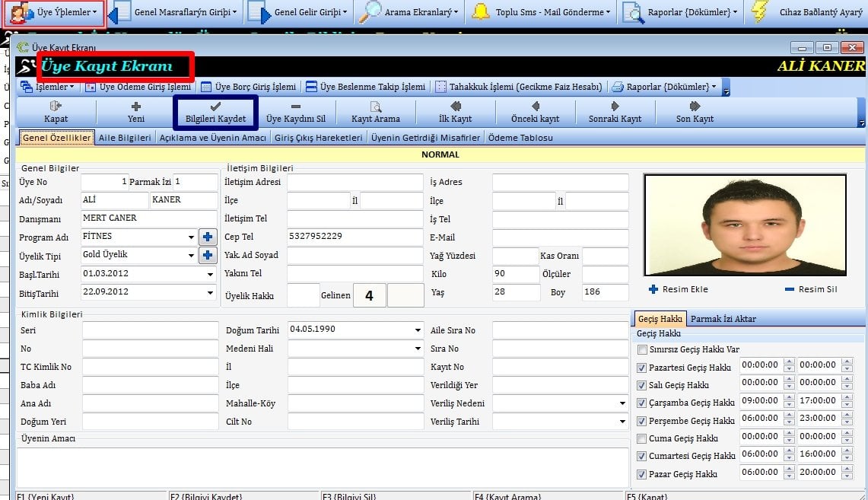Switch to Aile Bilgileri tab
The height and width of the screenshot is (500, 868).
coord(126,138)
